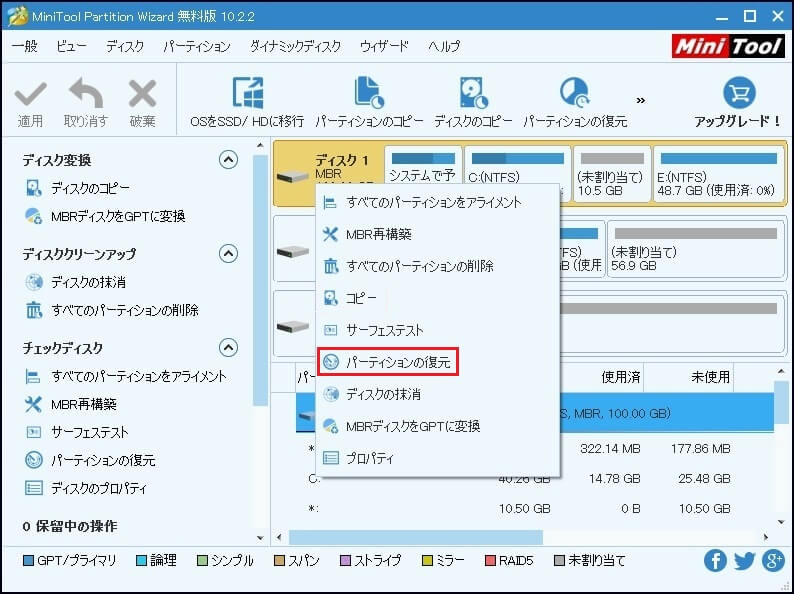Open the Google+ icon link
794x594 pixels.
pyautogui.click(x=773, y=561)
